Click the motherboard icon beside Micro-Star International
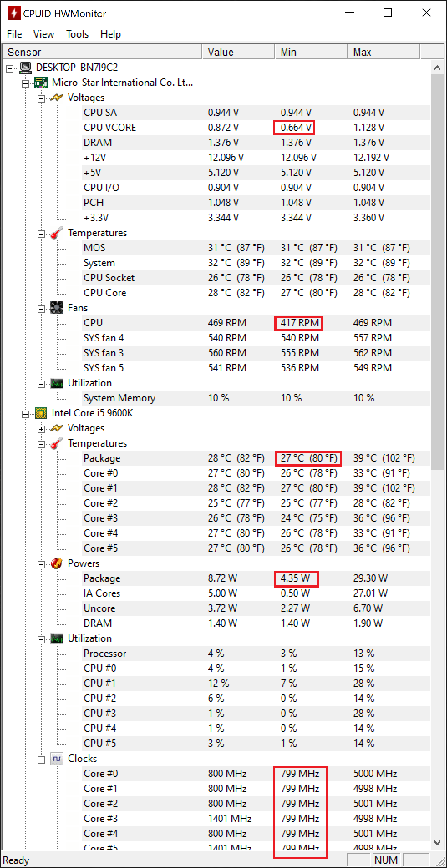This screenshot has height=868, width=447. 41,83
